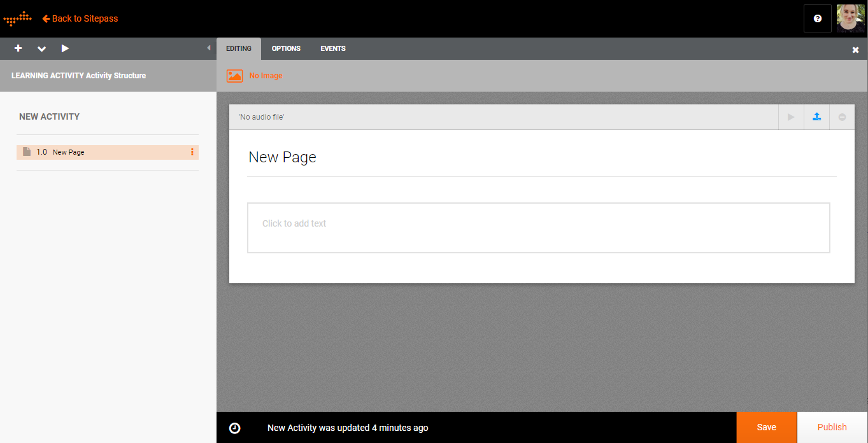Preview activity with play icon in sidebar toolbar
The image size is (868, 443).
point(65,48)
